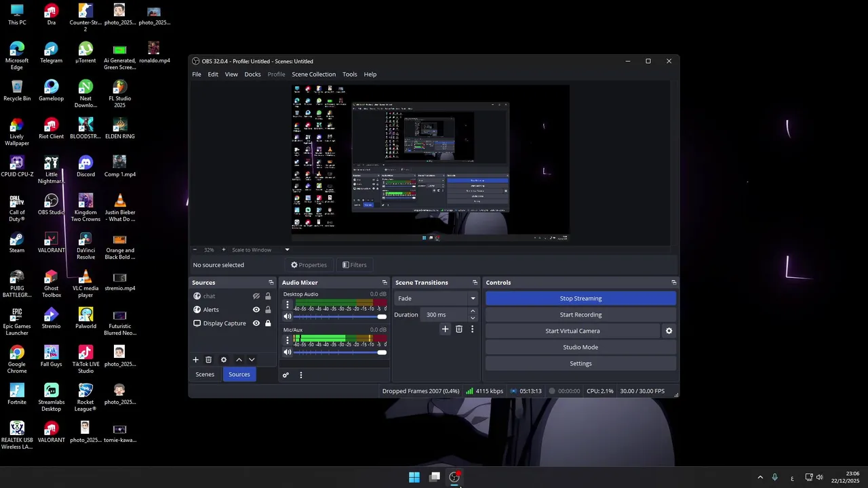Select the Display Capture source row
Viewport: 868px width, 488px height.
(x=232, y=323)
